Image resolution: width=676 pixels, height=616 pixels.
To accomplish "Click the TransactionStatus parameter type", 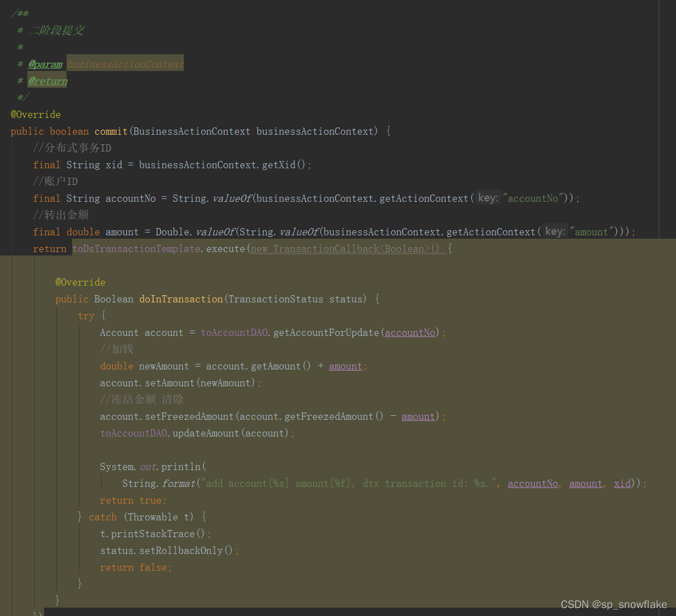I will (276, 299).
